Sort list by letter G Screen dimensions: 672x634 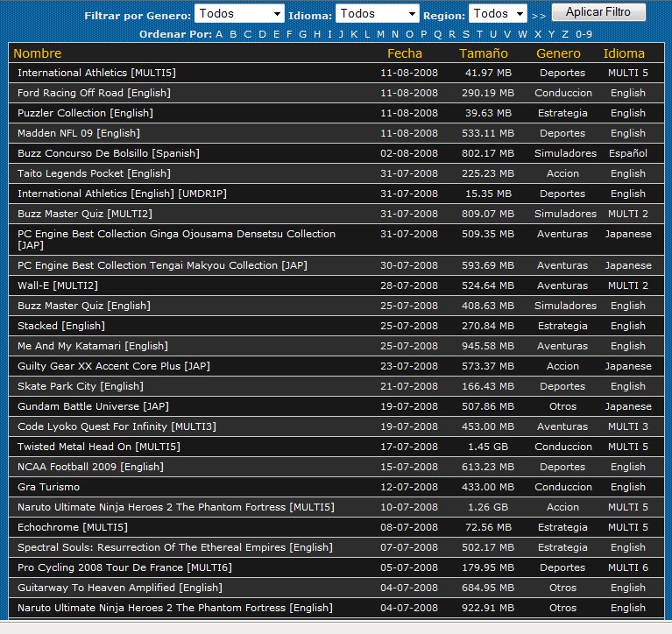pyautogui.click(x=302, y=34)
